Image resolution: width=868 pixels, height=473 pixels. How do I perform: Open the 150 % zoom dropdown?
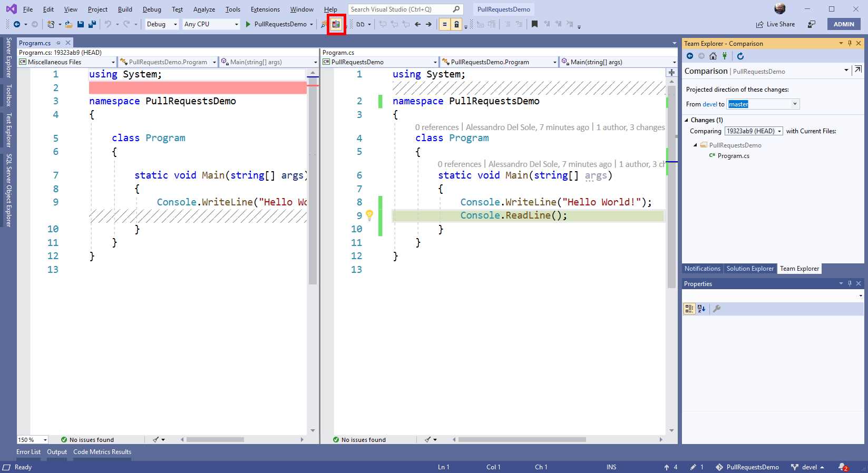point(33,440)
